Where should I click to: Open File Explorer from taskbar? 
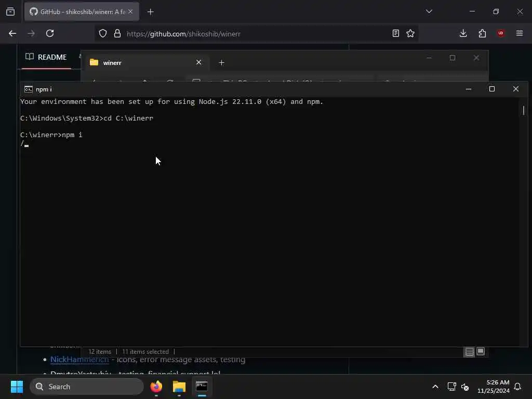coord(179,387)
